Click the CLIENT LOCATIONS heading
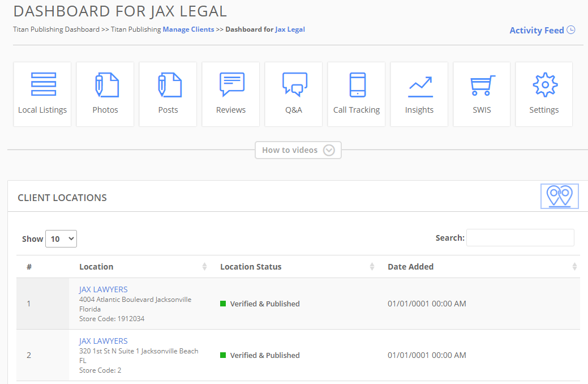This screenshot has width=588, height=384. click(62, 198)
